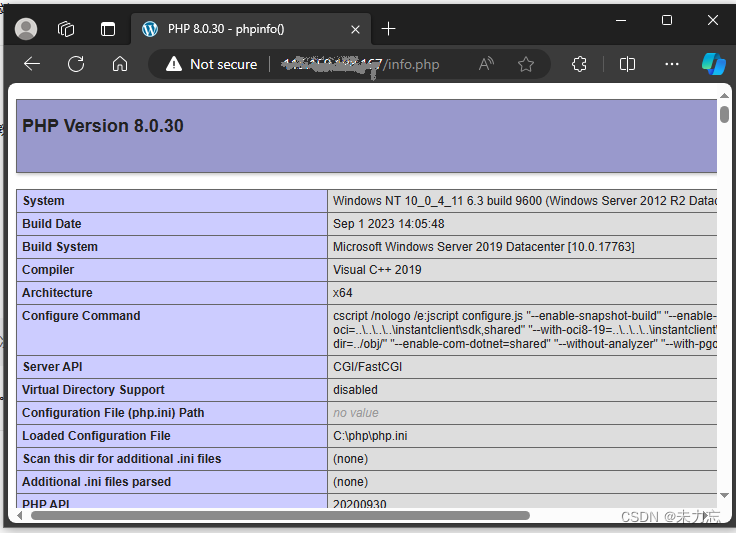Click the address bar URL info.php
736x533 pixels.
coord(360,64)
